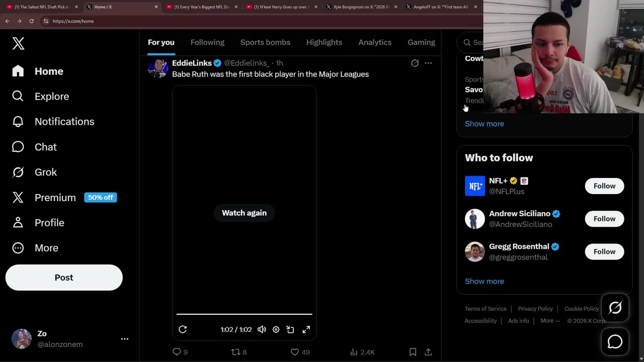This screenshot has width=644, height=362.
Task: Open video settings gear
Action: pos(276,329)
